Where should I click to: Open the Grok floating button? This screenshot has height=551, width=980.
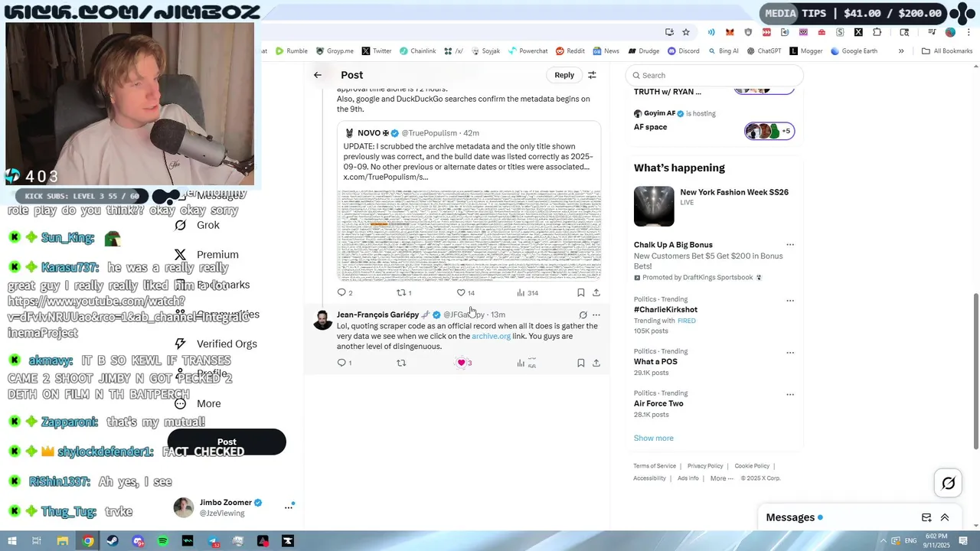click(948, 483)
